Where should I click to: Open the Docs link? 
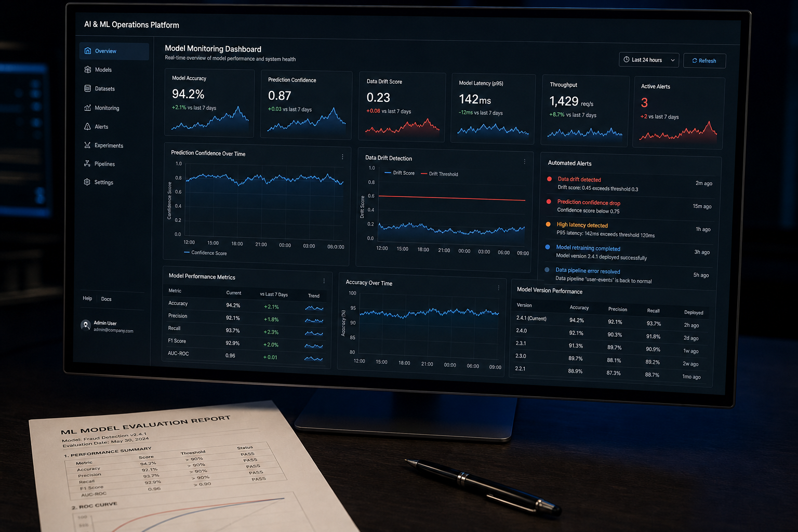(x=107, y=299)
